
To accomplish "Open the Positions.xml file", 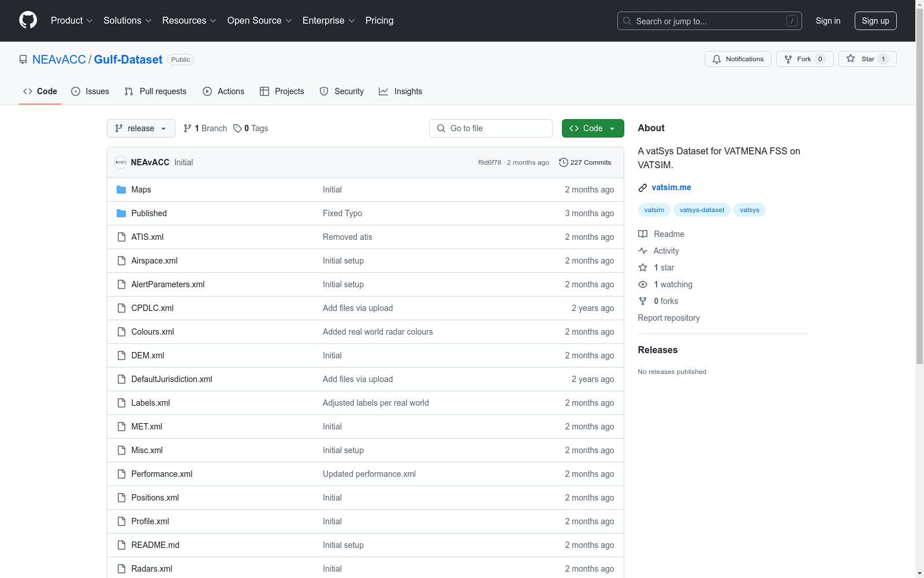I will tap(155, 498).
